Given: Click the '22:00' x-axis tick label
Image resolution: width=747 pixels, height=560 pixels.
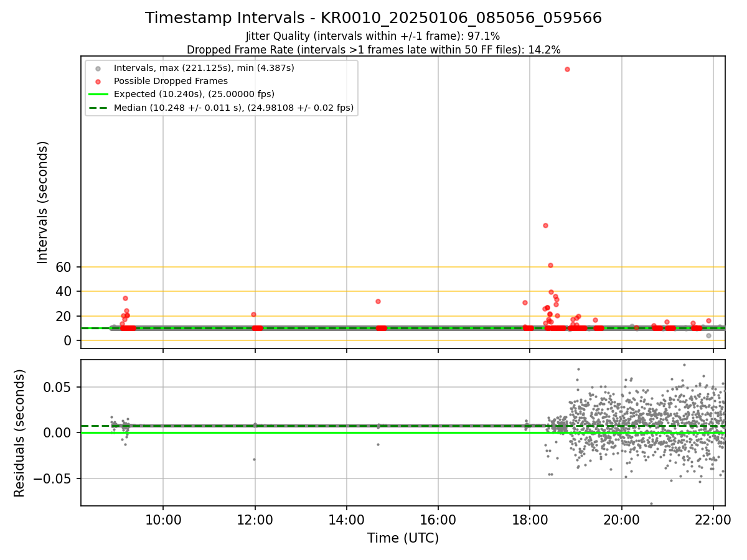Looking at the screenshot, I should 713,520.
